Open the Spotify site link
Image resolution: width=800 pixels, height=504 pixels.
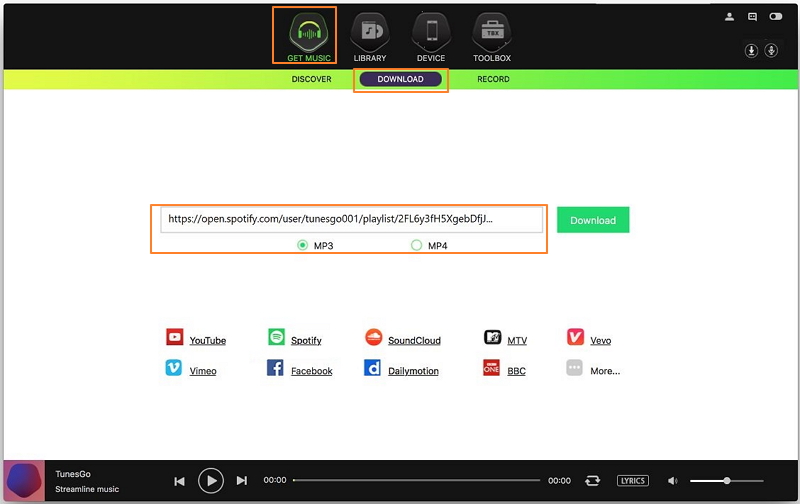305,340
